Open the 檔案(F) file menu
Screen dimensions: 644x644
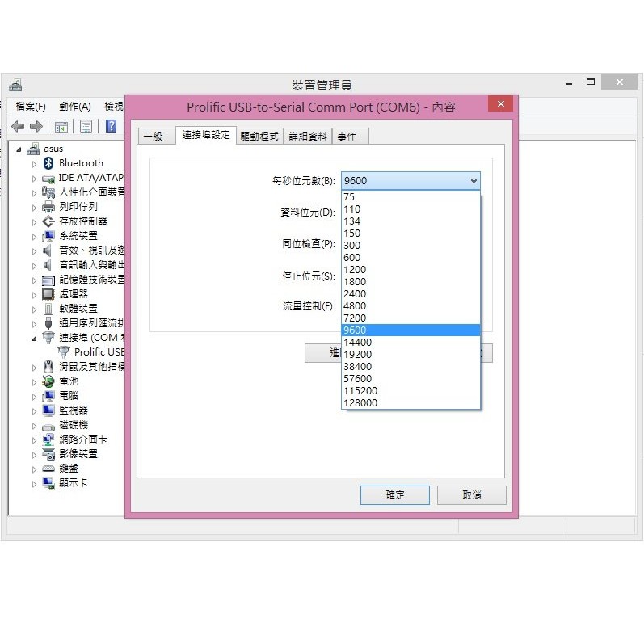coord(31,107)
